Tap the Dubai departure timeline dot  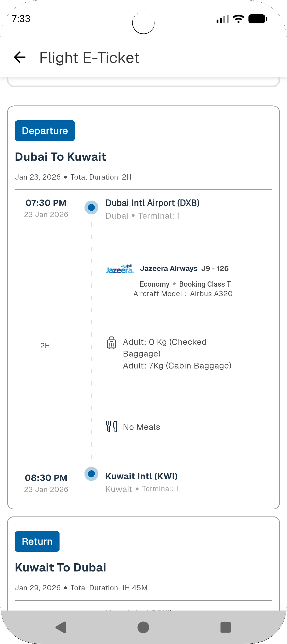point(91,207)
